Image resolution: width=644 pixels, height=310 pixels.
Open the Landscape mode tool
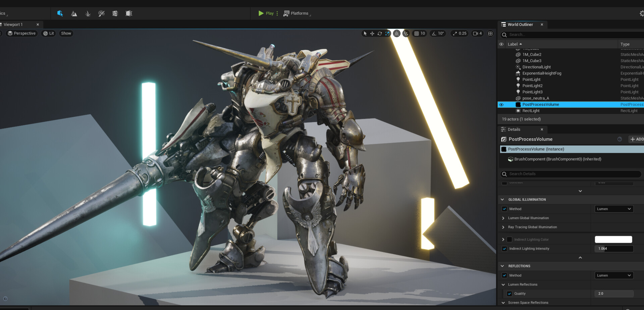coord(74,13)
